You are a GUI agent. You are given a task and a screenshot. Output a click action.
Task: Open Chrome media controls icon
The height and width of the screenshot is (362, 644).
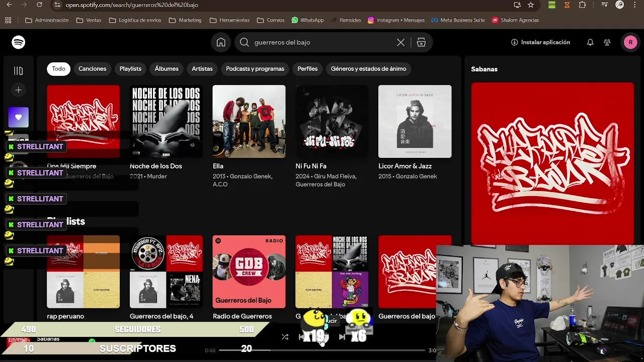click(604, 5)
